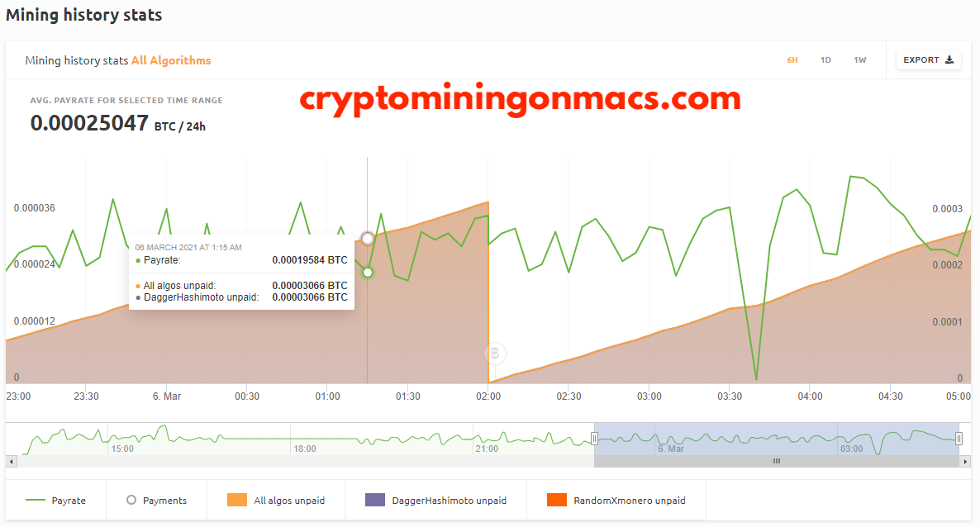This screenshot has width=980, height=527.
Task: Click the white unpaid balance marker on the chart
Action: 368,238
